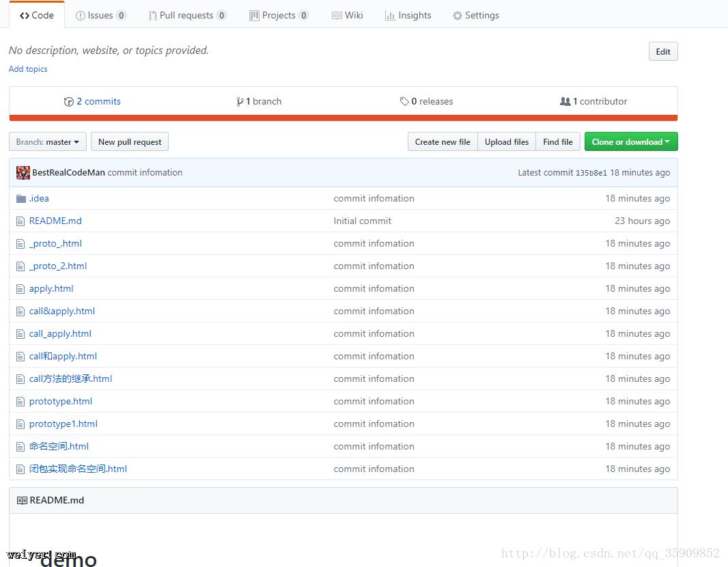Viewport: 728px width, 567px height.
Task: Open the _proto_2.html file
Action: pyautogui.click(x=58, y=266)
